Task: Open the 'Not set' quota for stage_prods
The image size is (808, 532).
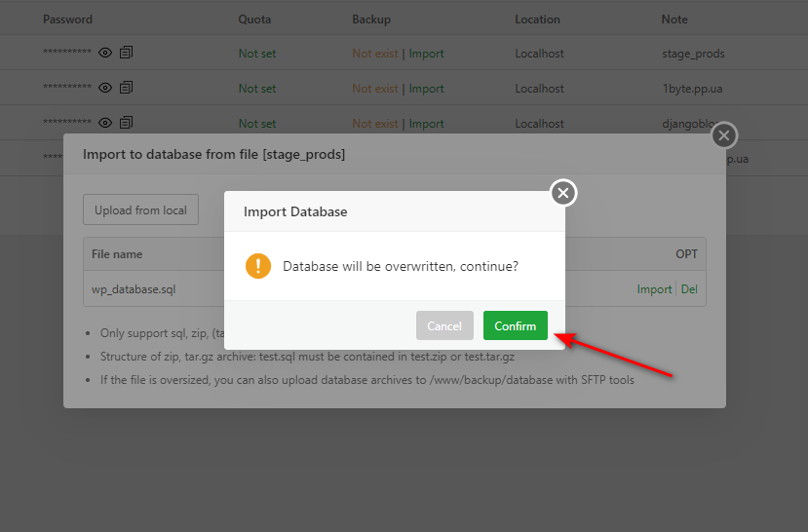Action: [x=257, y=54]
